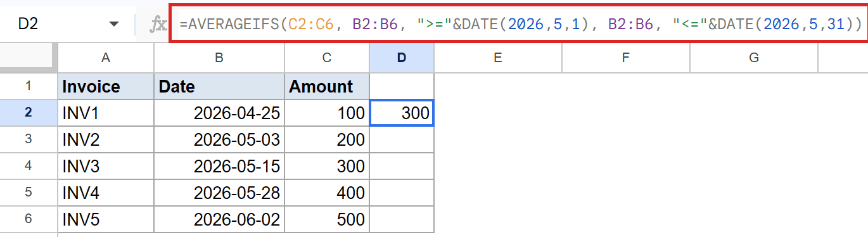Select row 4 header
The image size is (868, 237).
pyautogui.click(x=29, y=166)
